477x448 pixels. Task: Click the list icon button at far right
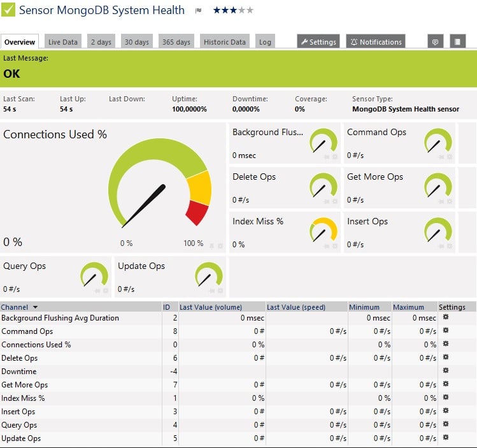(456, 42)
